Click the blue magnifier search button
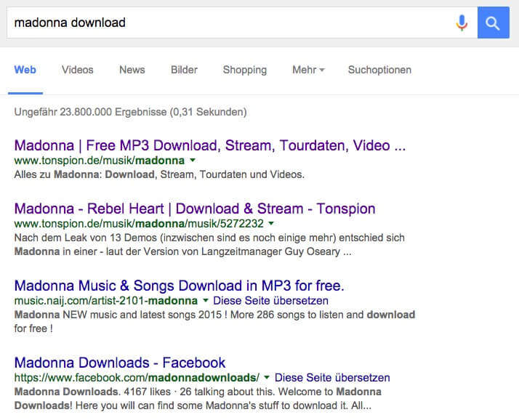The width and height of the screenshot is (519, 420). click(x=493, y=23)
